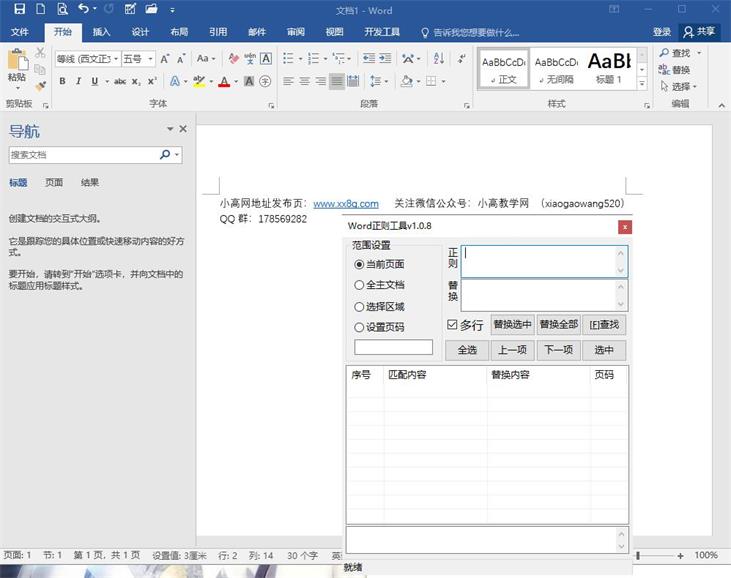Click the 替换全部 button
This screenshot has width=731, height=578.
[559, 324]
